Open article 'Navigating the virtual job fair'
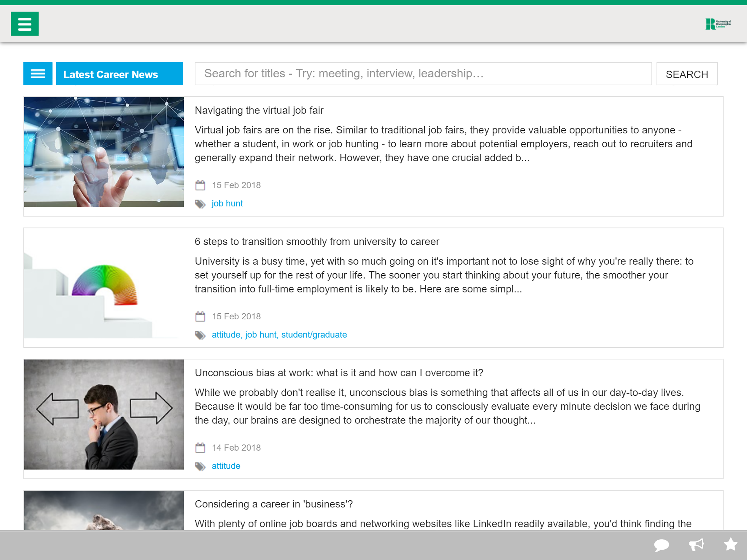The height and width of the screenshot is (560, 747). [x=259, y=110]
